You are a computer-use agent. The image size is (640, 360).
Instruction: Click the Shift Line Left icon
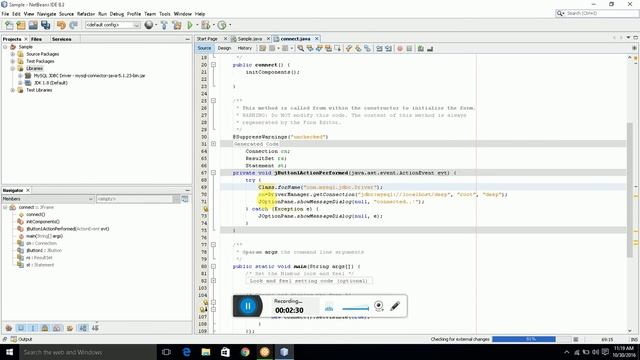point(379,49)
